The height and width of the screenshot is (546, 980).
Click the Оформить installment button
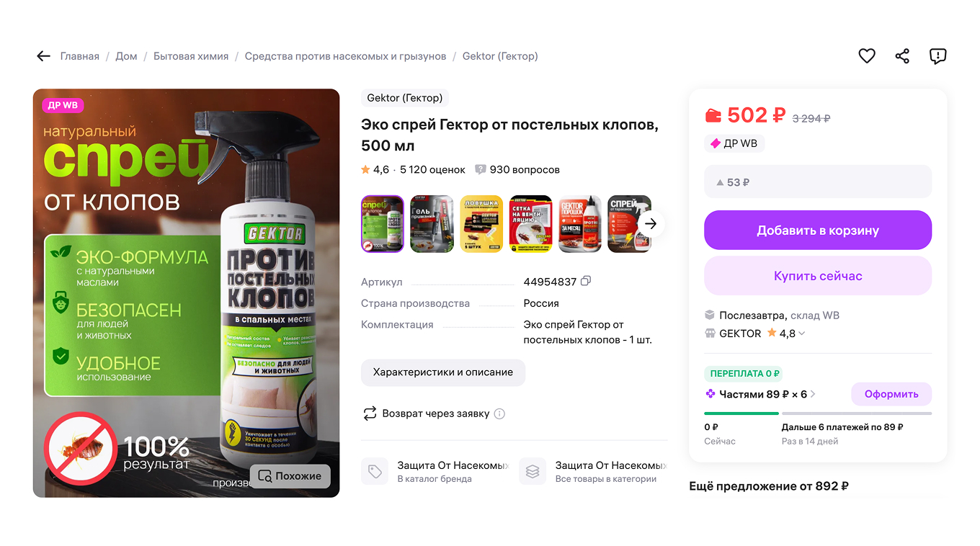891,394
